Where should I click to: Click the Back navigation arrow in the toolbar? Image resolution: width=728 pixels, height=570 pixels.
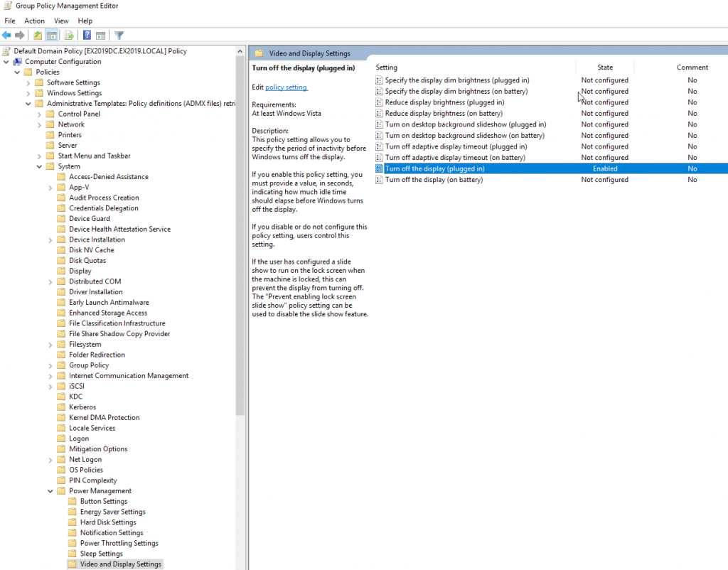[x=7, y=35]
